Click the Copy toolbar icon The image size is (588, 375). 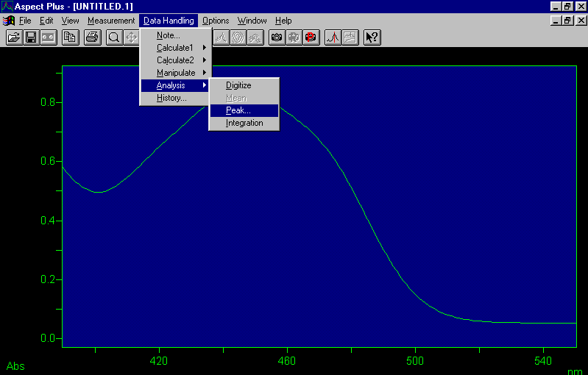[70, 37]
